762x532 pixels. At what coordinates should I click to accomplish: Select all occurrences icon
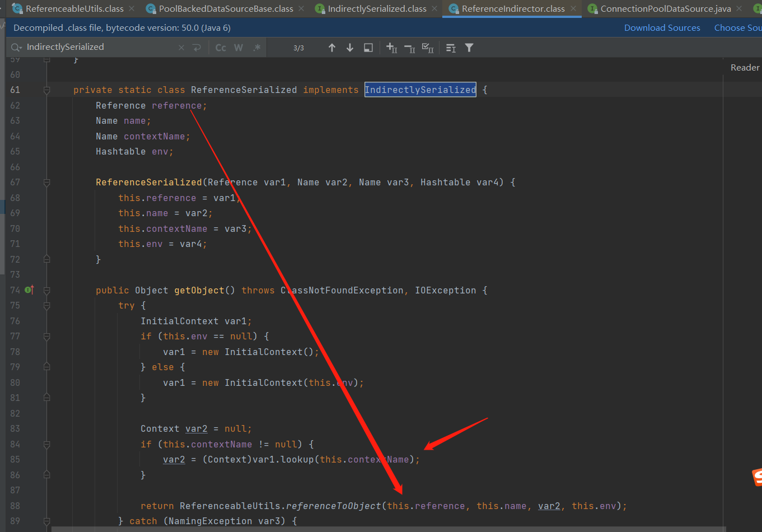point(428,48)
